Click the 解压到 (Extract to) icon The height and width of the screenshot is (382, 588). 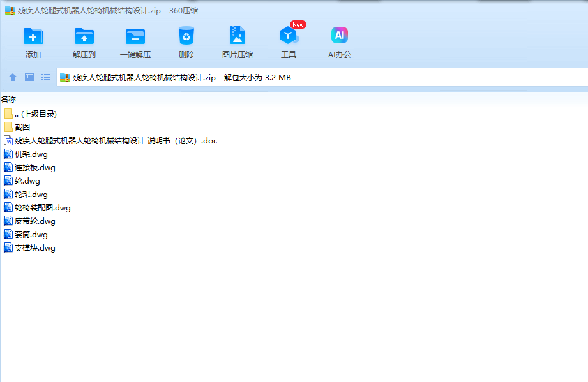pos(84,37)
